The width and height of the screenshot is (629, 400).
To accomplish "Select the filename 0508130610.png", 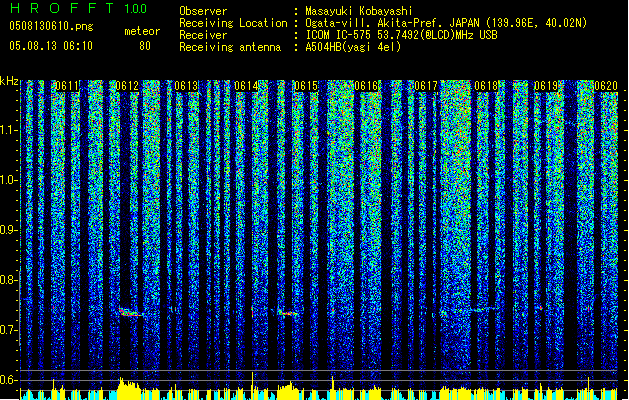I will [x=51, y=26].
